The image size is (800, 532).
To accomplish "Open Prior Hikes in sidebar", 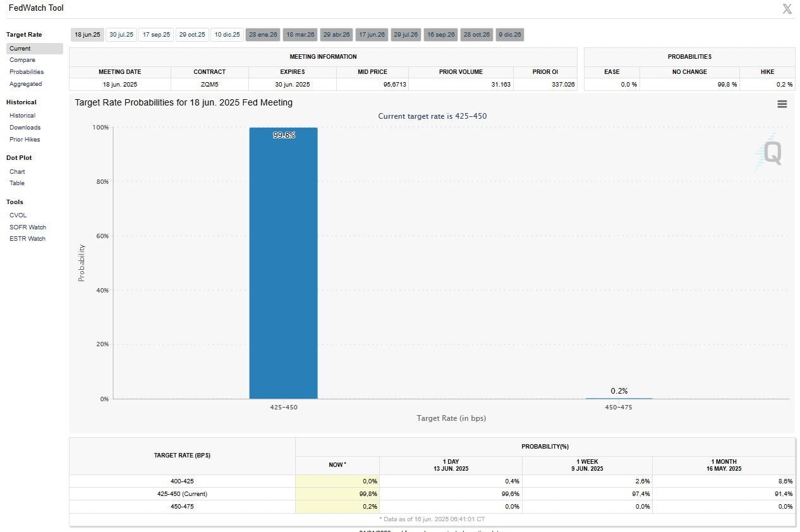I will 25,140.
